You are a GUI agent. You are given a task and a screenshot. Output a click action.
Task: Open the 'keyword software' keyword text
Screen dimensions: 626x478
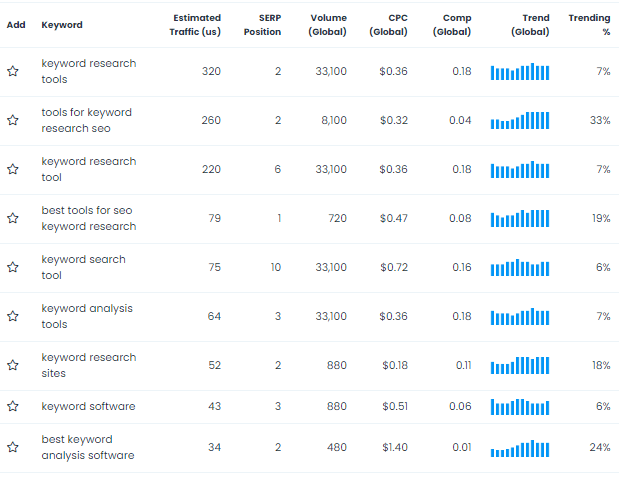88,407
